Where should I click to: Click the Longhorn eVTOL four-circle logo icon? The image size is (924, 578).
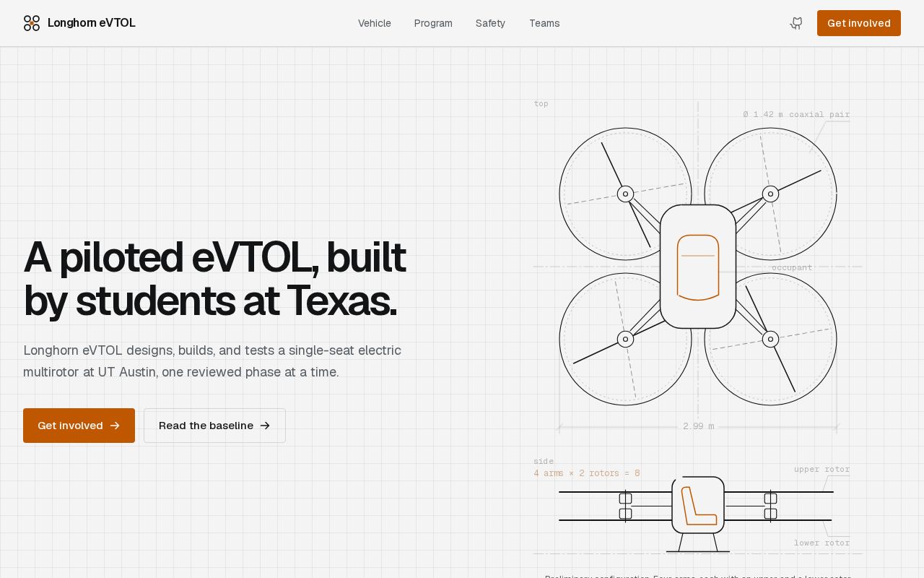pos(32,23)
